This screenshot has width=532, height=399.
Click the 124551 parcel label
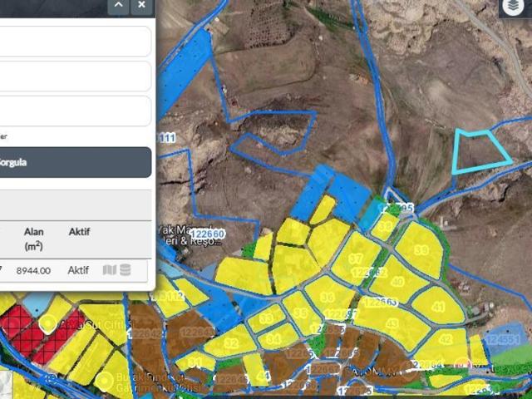[x=502, y=339]
